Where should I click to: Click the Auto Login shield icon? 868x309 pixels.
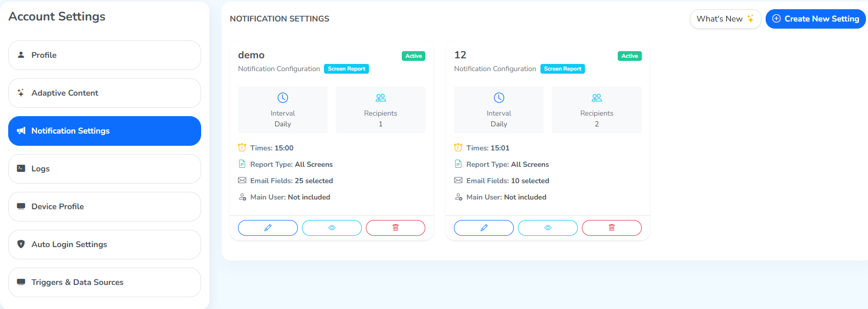point(21,244)
